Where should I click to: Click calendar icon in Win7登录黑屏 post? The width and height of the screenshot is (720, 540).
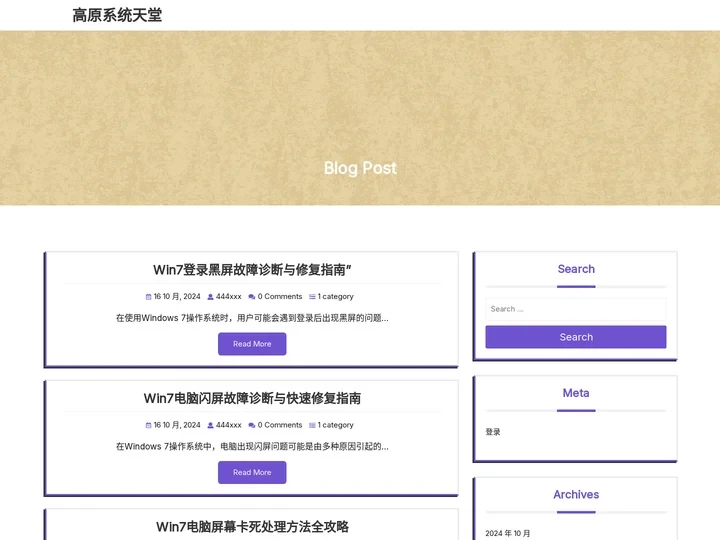click(x=148, y=297)
